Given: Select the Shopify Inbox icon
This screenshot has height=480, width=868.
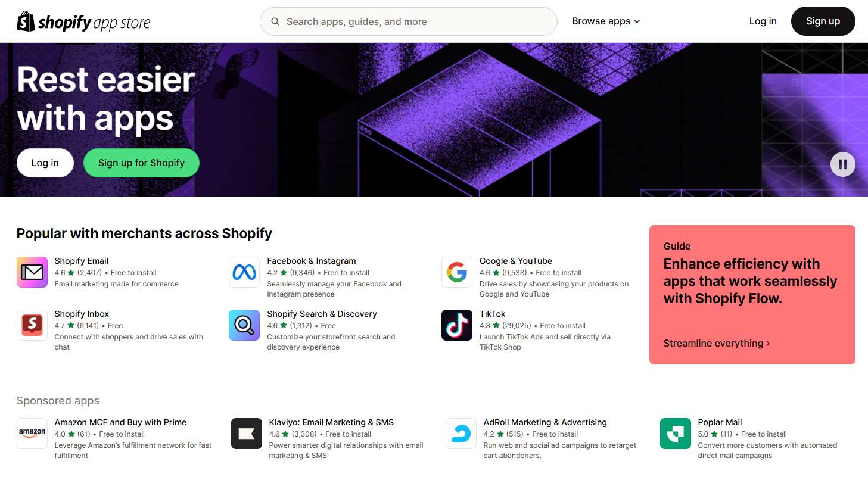Looking at the screenshot, I should [32, 325].
